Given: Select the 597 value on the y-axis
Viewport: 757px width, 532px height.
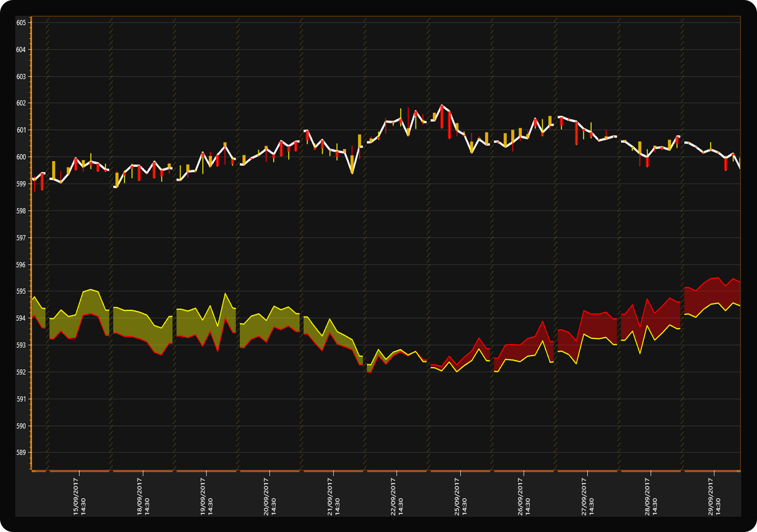Looking at the screenshot, I should 21,238.
